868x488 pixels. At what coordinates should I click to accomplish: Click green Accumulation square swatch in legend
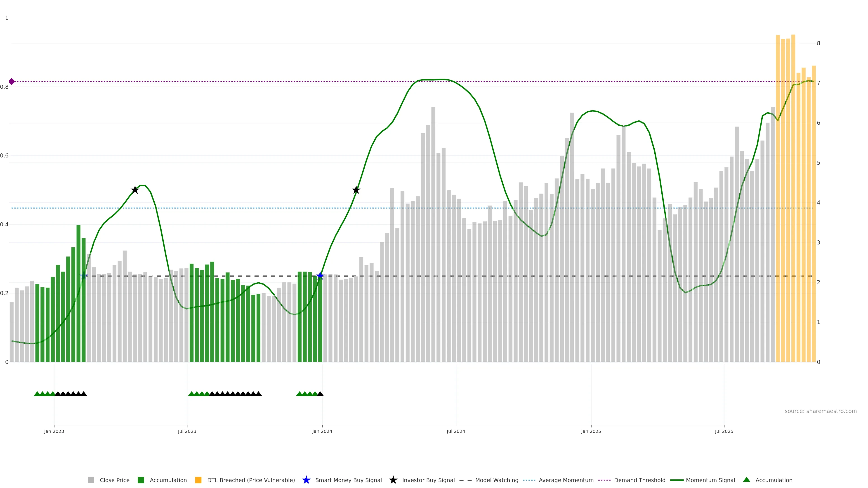[x=141, y=480]
